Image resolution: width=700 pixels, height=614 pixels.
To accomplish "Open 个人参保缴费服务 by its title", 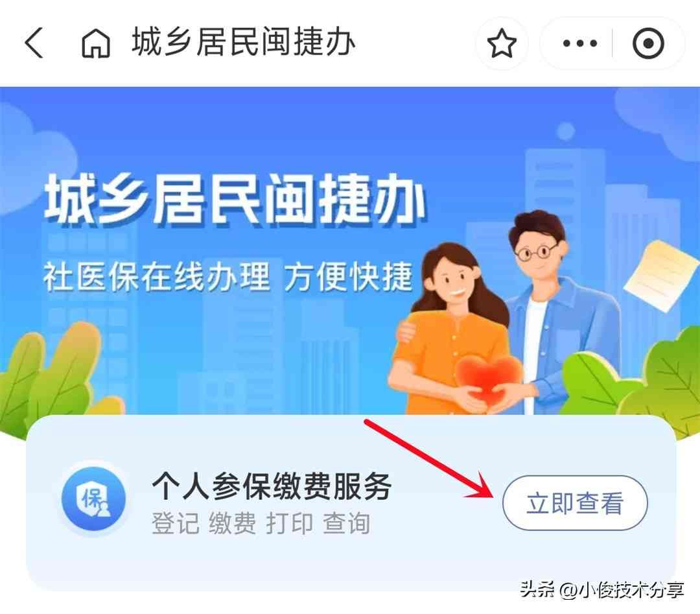I will [x=272, y=486].
